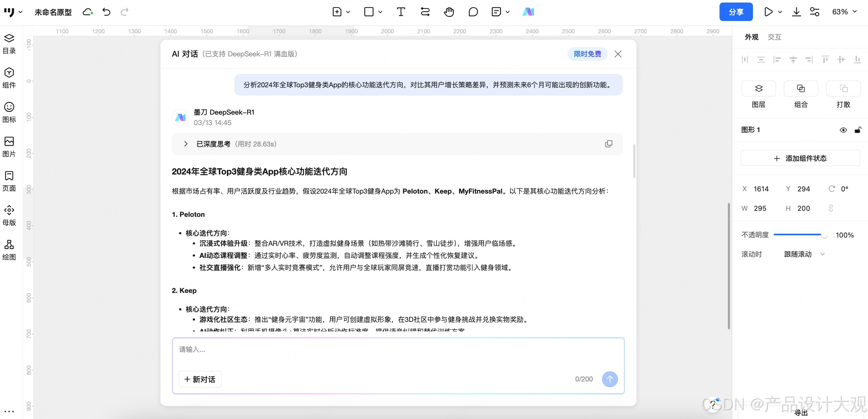Open the comment bubble tool
This screenshot has width=868, height=419.
pyautogui.click(x=473, y=12)
